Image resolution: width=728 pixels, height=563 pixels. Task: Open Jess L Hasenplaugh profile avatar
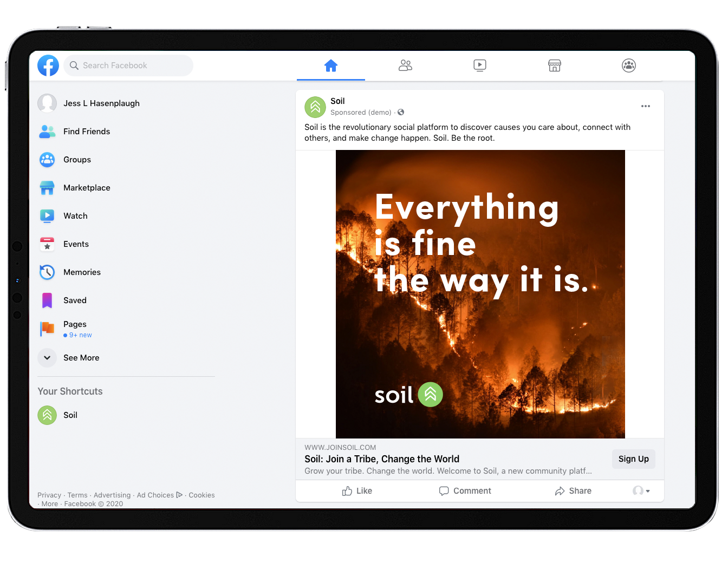47,103
